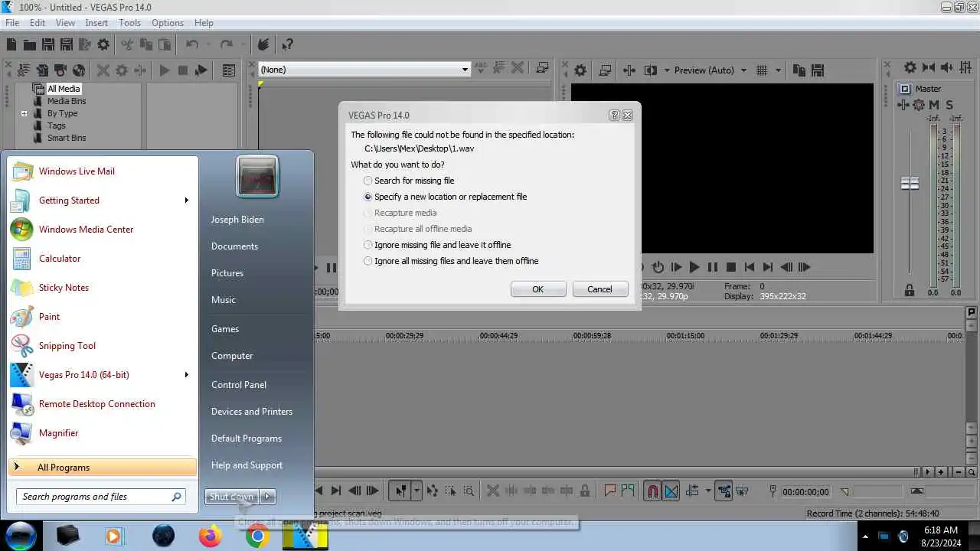Click Master FX icon

903,105
